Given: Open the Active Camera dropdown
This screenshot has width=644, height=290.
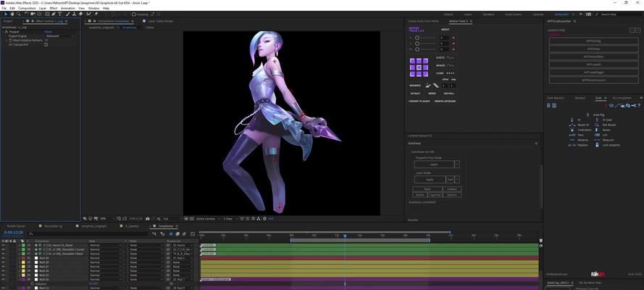Looking at the screenshot, I should tap(207, 218).
